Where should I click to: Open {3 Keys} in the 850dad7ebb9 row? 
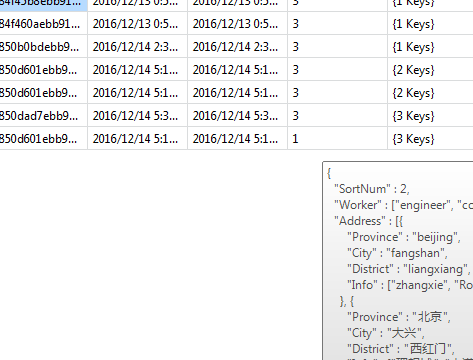pos(430,116)
